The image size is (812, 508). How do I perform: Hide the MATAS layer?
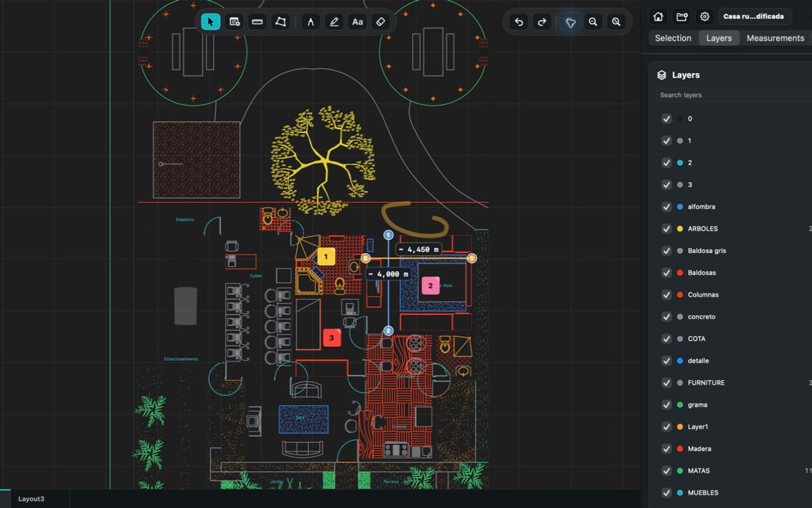[x=667, y=471]
